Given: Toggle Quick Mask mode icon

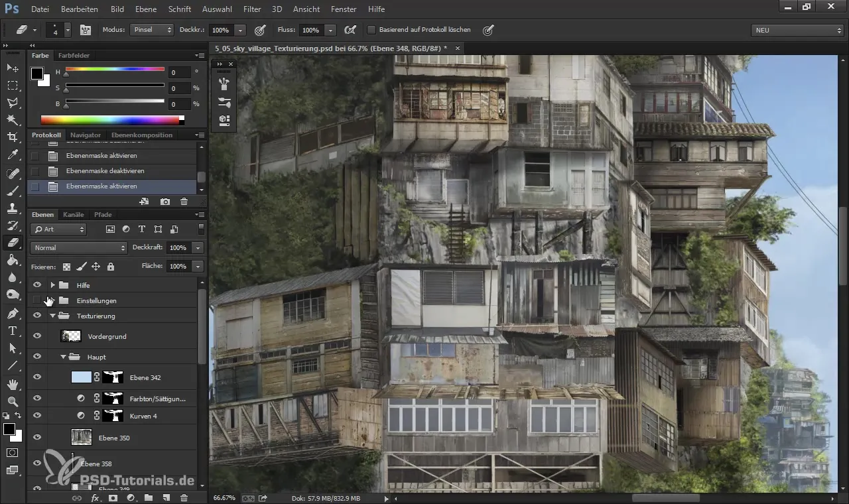Looking at the screenshot, I should click(x=13, y=452).
